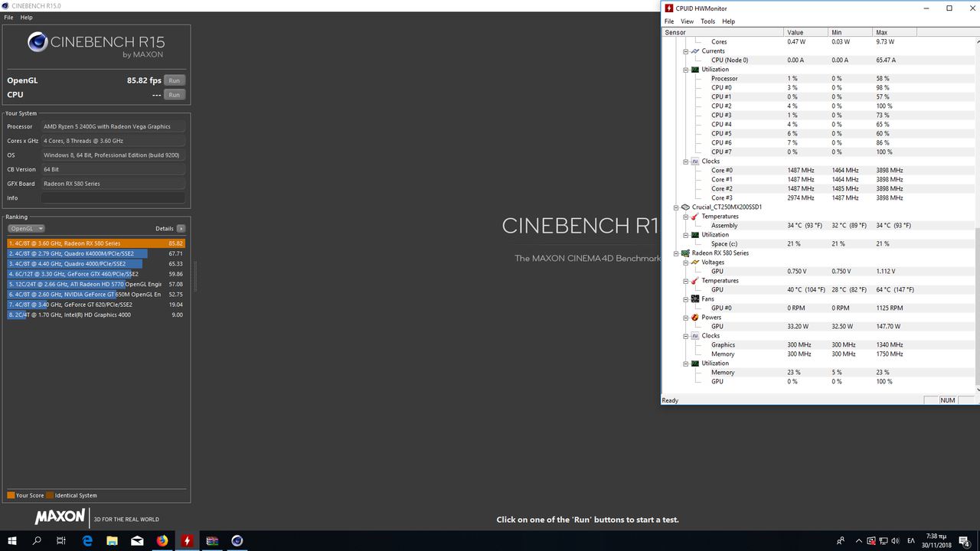Click the Min column header
The width and height of the screenshot is (980, 551).
[x=851, y=33]
